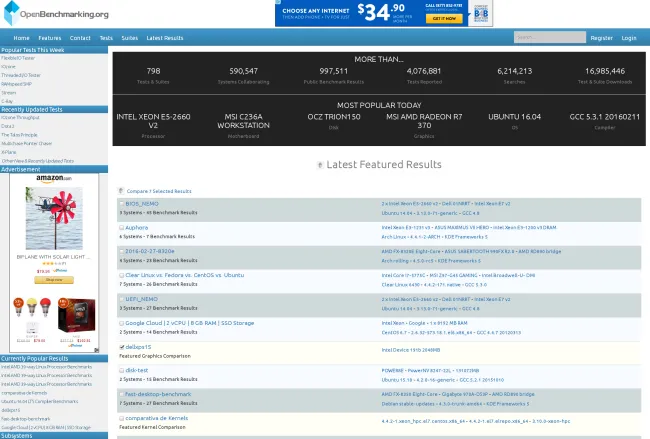The width and height of the screenshot is (650, 439).
Task: Select the comparativa de Kernels checkbox
Action: click(x=121, y=418)
